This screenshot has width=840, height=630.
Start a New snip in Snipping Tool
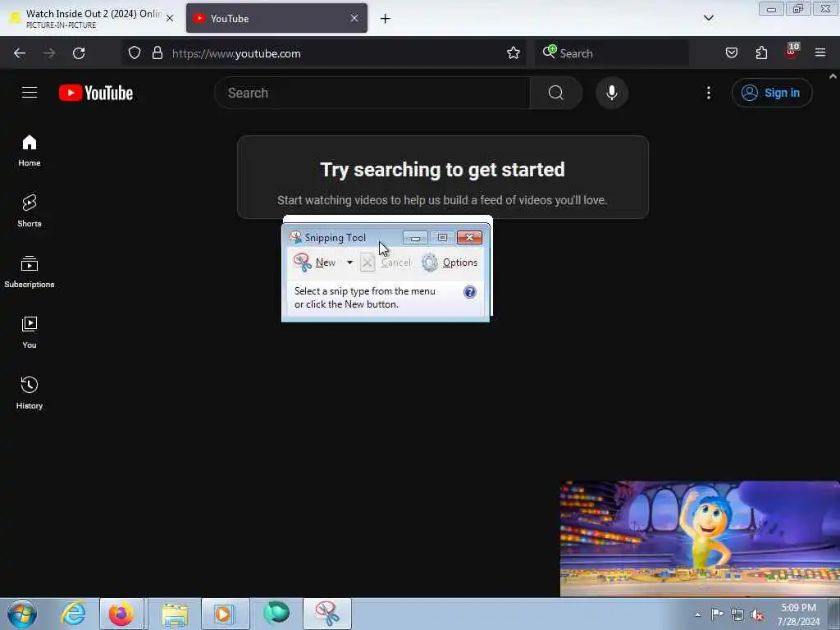tap(315, 262)
